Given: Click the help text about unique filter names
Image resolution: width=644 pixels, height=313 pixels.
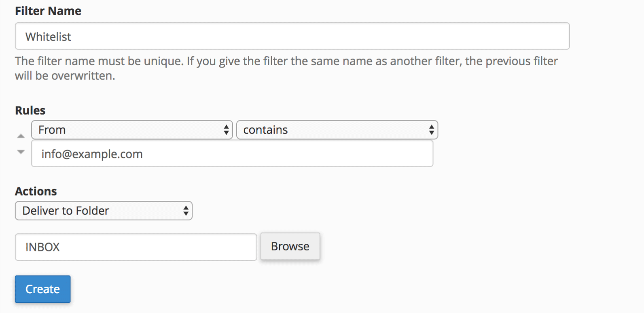Looking at the screenshot, I should 286,61.
